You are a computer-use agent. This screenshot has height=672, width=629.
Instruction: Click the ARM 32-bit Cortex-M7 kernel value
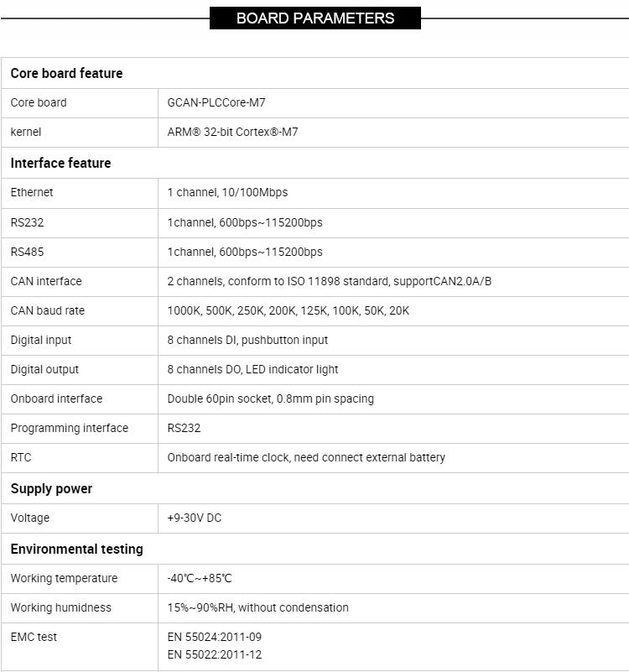point(232,132)
